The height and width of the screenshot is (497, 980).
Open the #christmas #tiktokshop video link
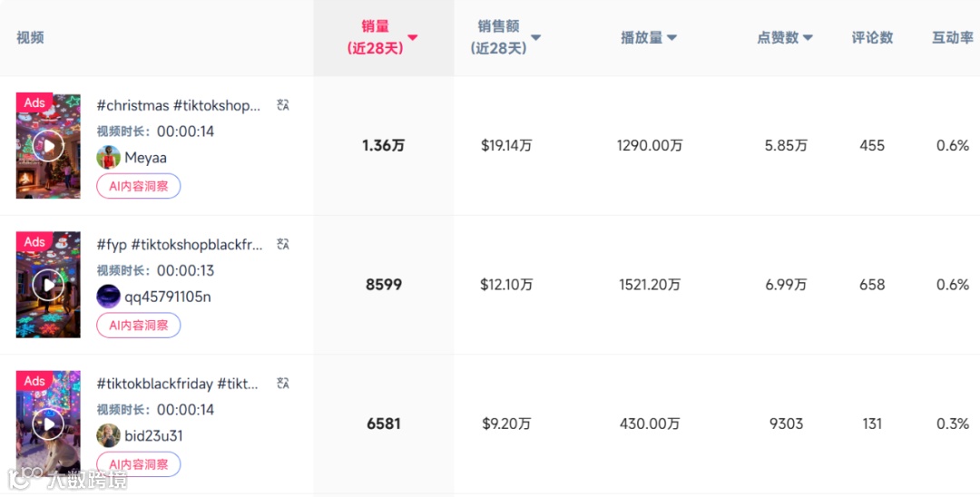click(179, 105)
